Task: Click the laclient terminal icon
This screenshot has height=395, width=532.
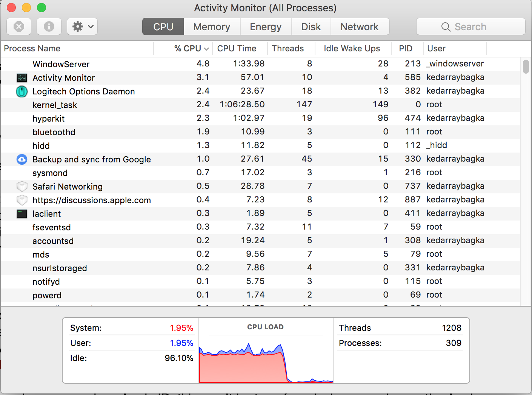Action: 22,214
